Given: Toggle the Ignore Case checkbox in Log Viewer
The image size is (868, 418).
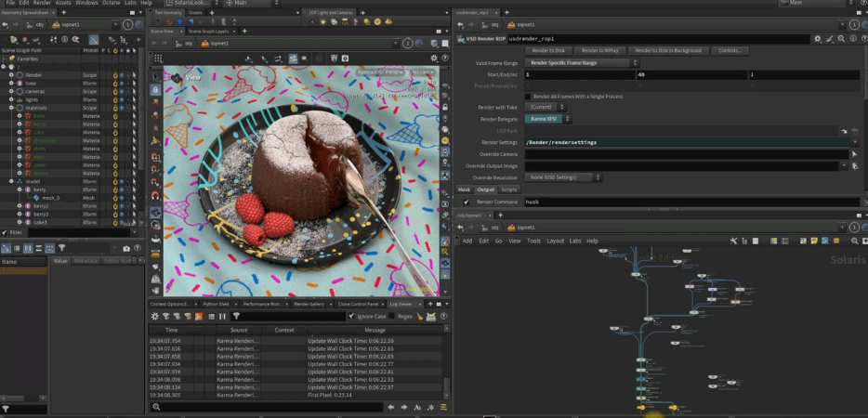Looking at the screenshot, I should [x=351, y=316].
